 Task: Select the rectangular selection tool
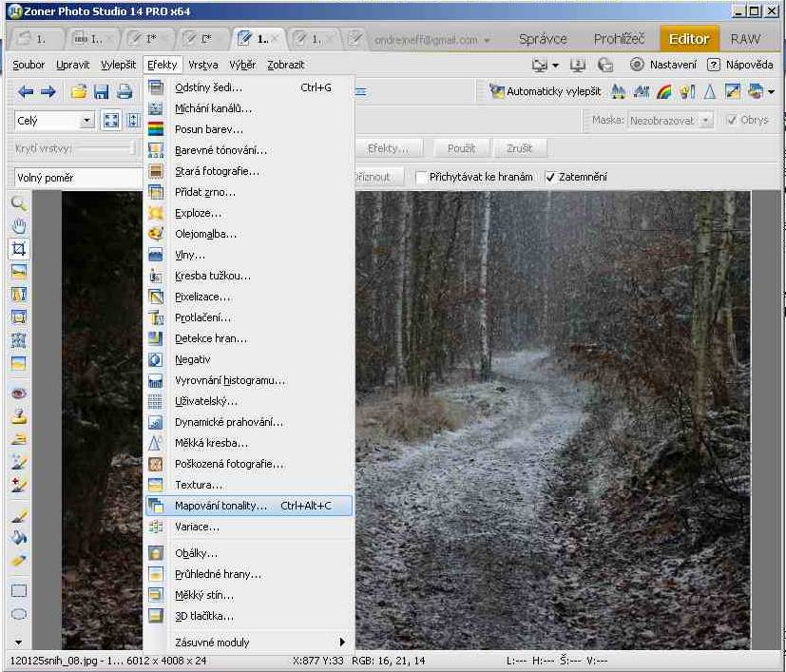coord(18,590)
